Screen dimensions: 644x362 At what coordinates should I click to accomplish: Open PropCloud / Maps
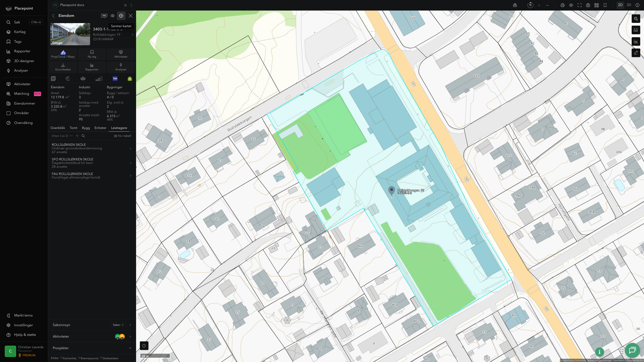pos(63,54)
